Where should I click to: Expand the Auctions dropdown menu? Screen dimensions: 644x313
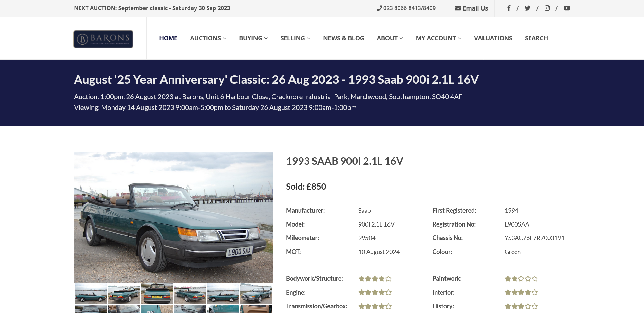point(208,38)
